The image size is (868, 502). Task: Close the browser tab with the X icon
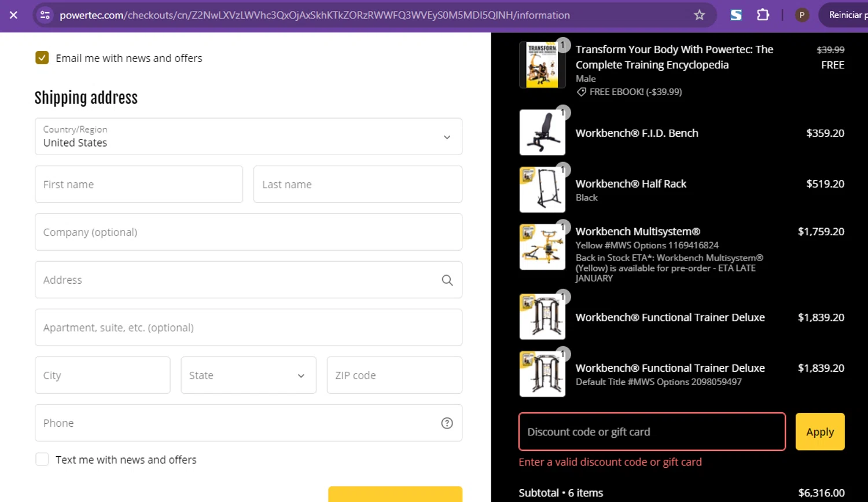coord(13,15)
